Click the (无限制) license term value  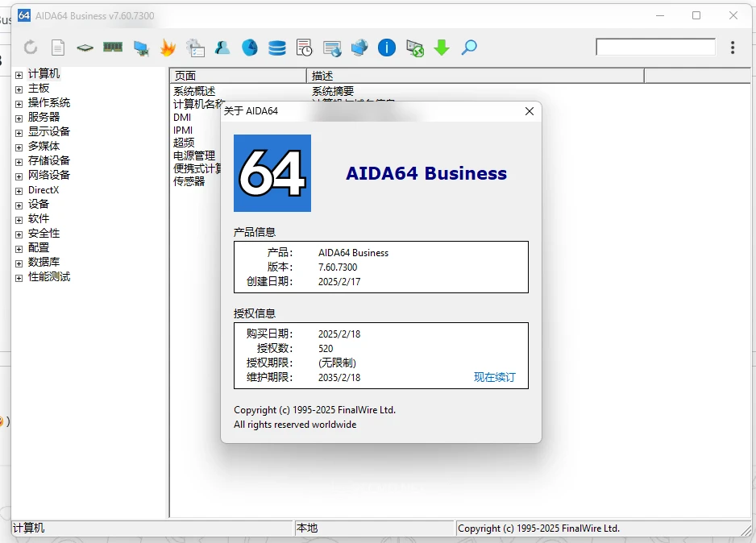pos(337,363)
